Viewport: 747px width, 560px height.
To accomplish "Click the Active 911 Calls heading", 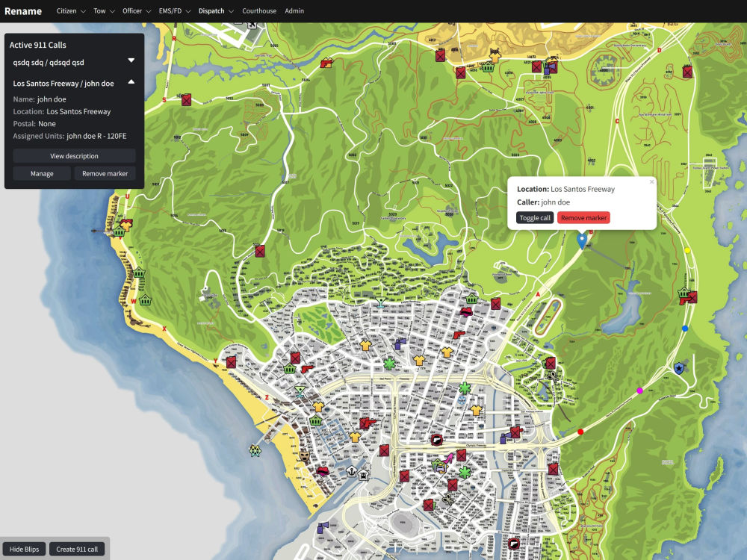I will (38, 45).
